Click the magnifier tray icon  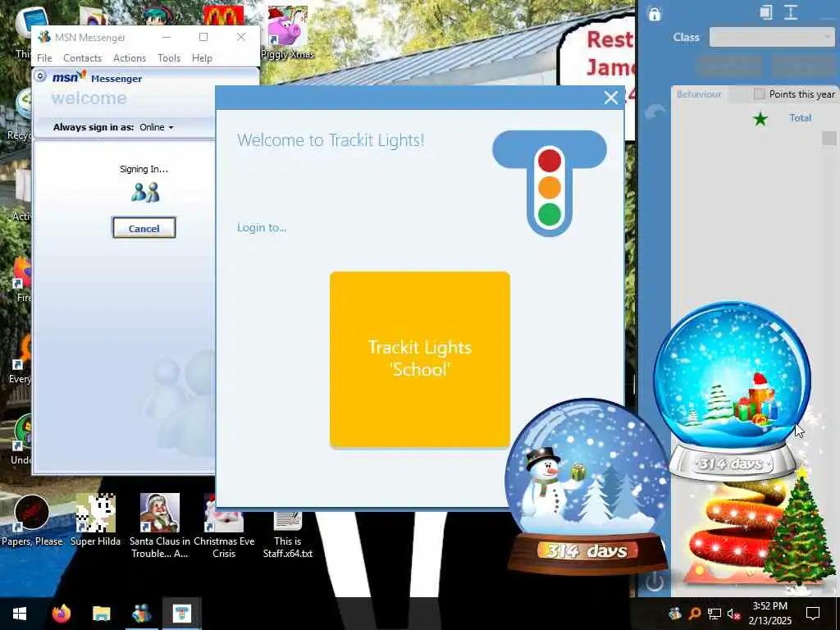(694, 614)
